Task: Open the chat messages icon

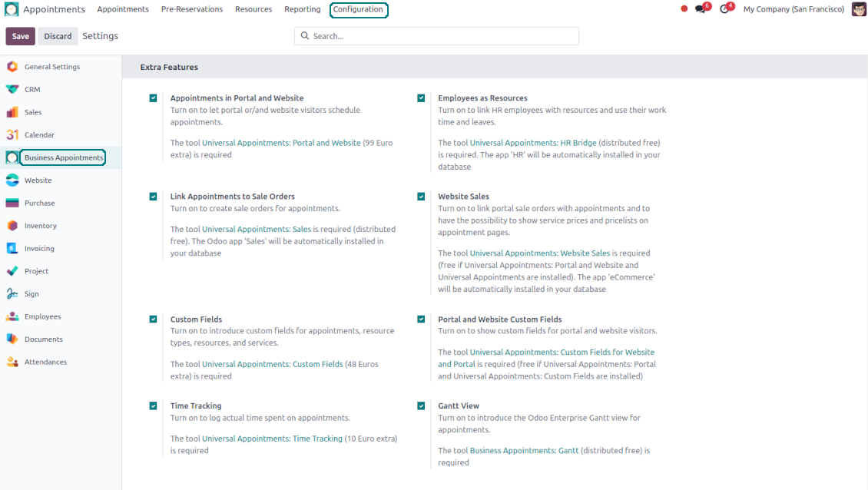Action: pyautogui.click(x=700, y=9)
